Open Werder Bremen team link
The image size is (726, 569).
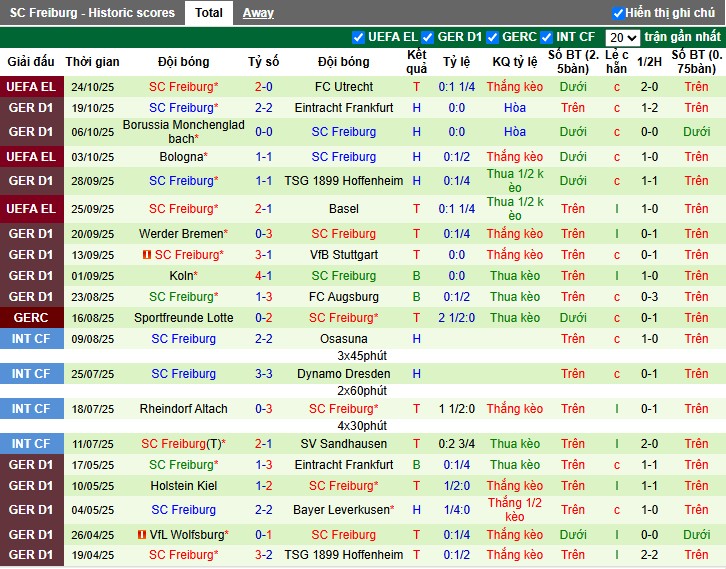(x=181, y=234)
